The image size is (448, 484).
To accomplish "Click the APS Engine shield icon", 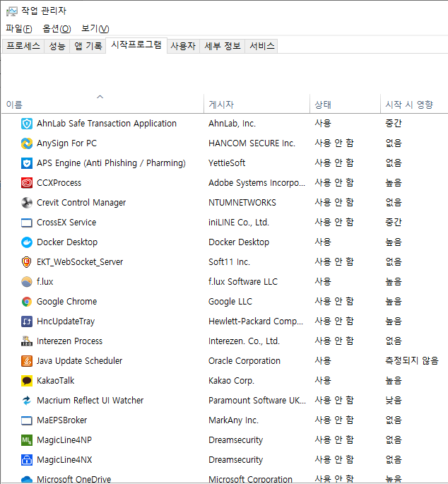I will click(x=27, y=163).
